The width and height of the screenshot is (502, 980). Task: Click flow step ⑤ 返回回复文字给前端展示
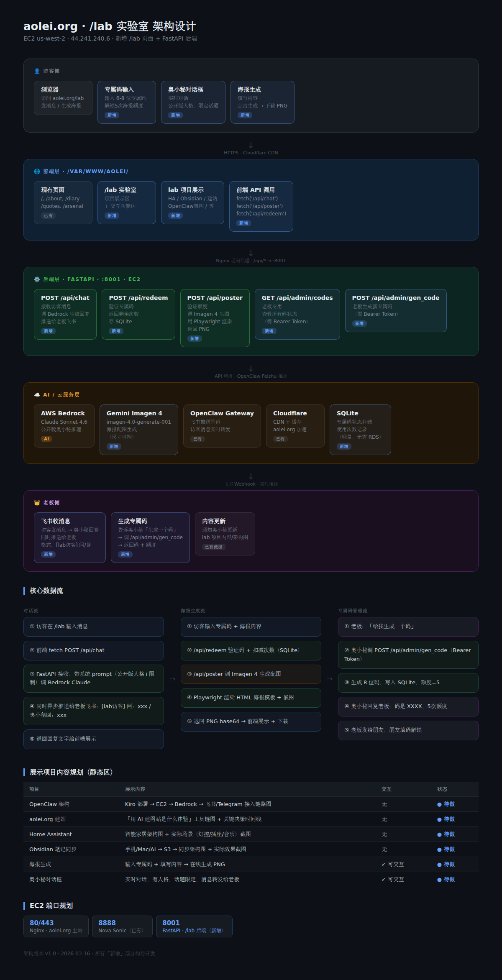(x=94, y=739)
